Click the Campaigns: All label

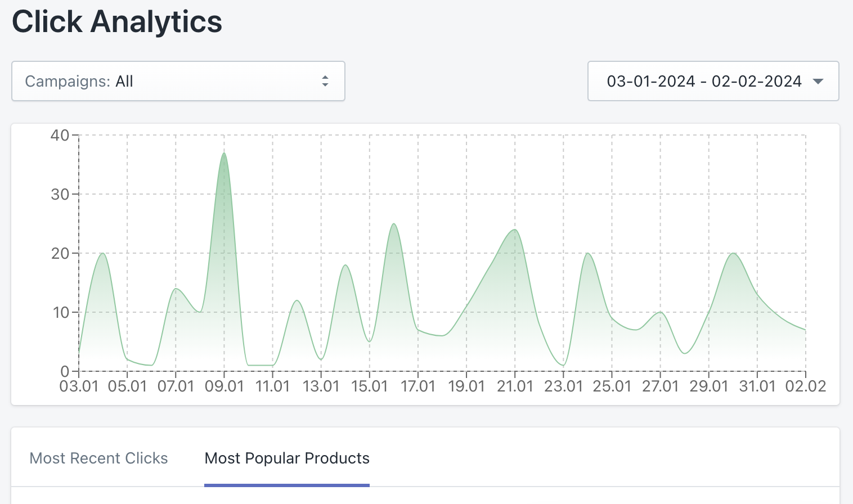click(x=79, y=81)
